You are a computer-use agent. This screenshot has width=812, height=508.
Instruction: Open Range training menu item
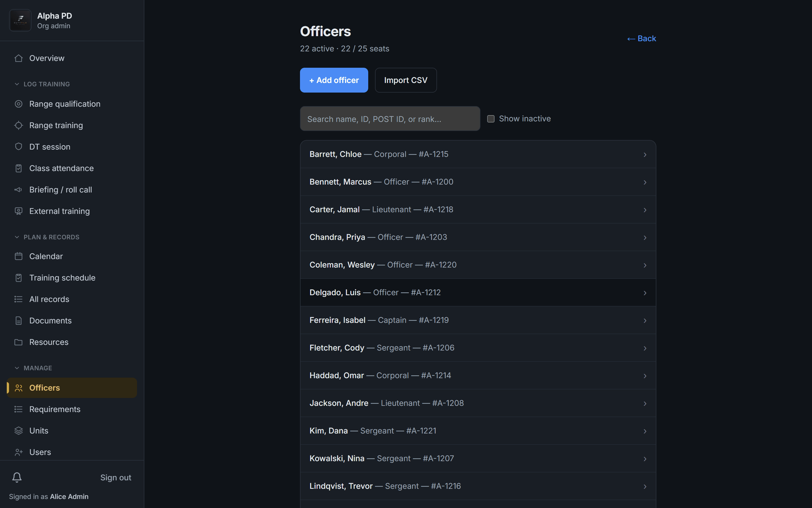[72, 125]
